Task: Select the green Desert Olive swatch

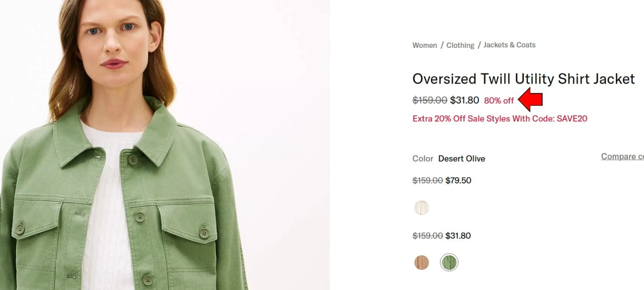Action: click(449, 262)
